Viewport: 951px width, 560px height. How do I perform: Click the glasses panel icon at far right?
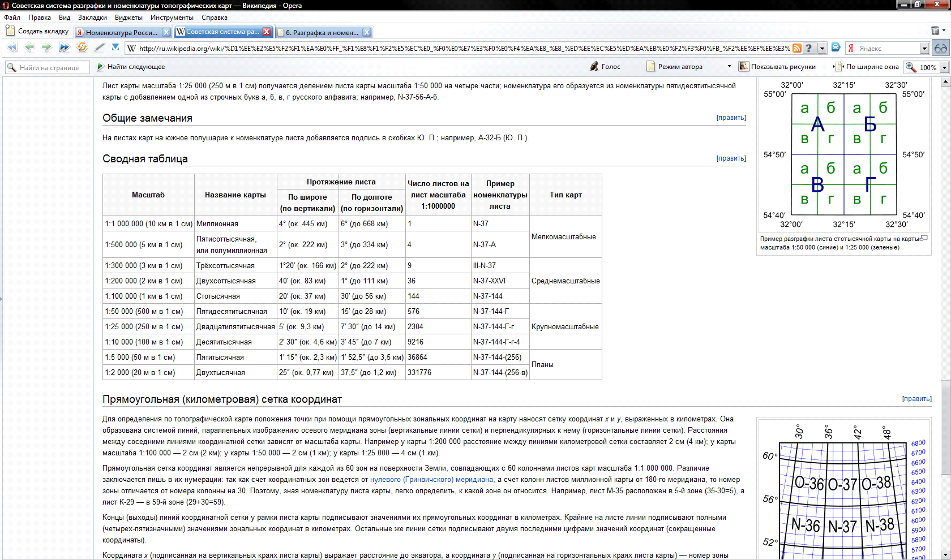coord(941,49)
